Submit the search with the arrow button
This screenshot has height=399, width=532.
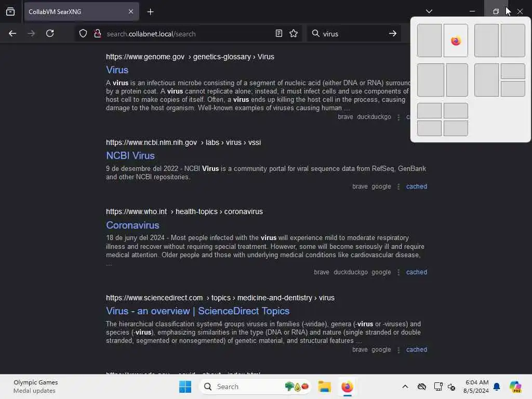coord(393,33)
